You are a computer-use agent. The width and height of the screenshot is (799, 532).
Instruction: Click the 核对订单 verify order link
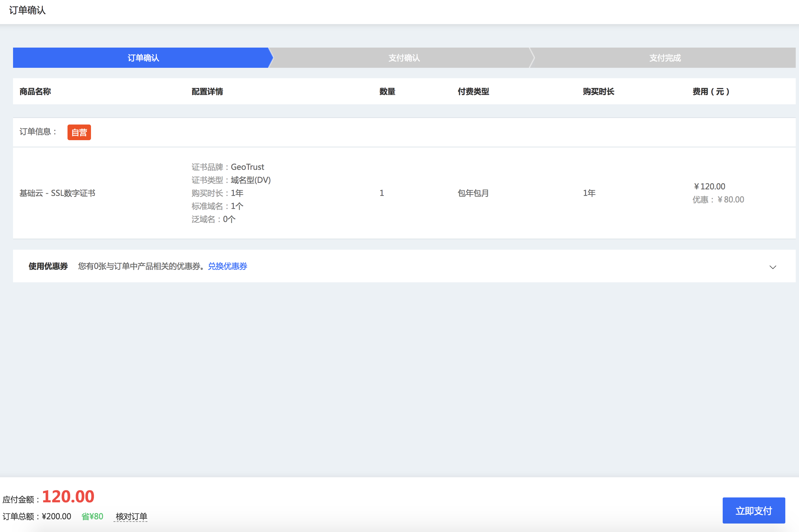pyautogui.click(x=131, y=516)
